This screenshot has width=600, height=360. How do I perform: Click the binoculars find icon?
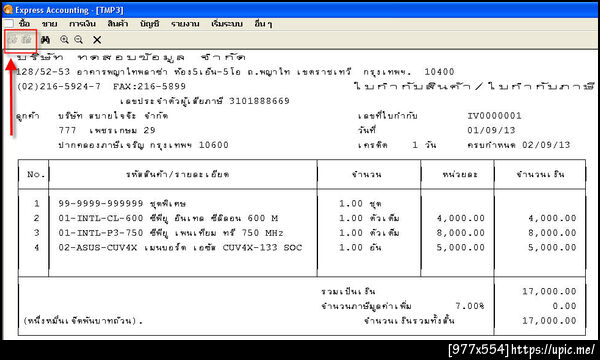45,40
